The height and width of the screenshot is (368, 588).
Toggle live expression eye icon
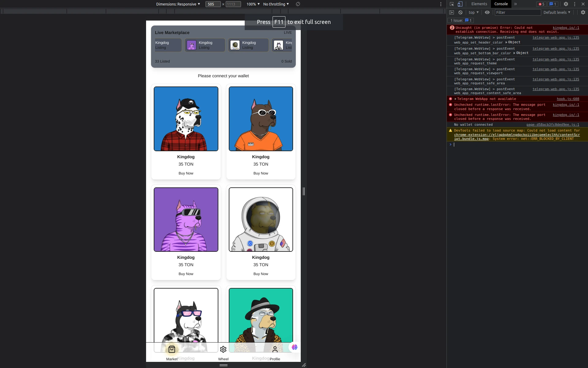(487, 12)
